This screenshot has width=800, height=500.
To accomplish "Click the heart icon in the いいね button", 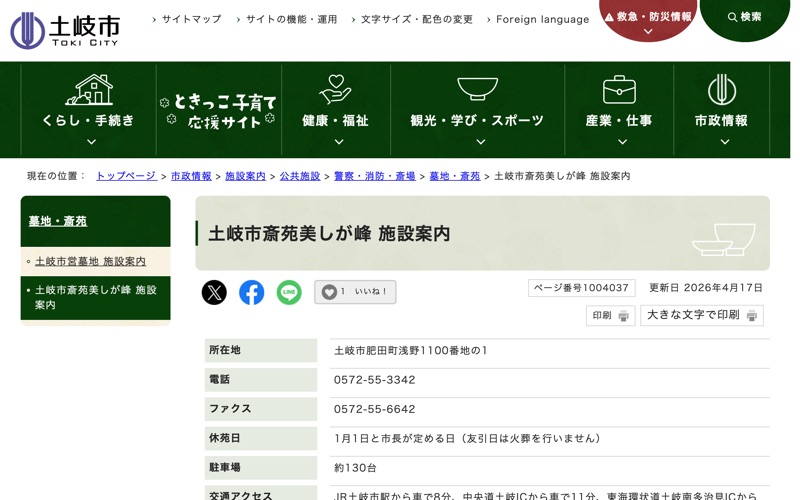I will [x=329, y=292].
